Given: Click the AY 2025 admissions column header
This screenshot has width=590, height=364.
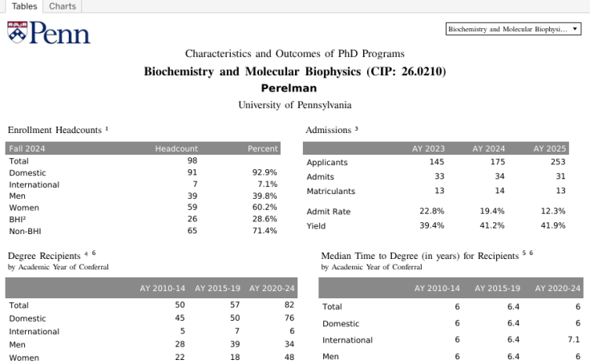Looking at the screenshot, I should (x=550, y=148).
